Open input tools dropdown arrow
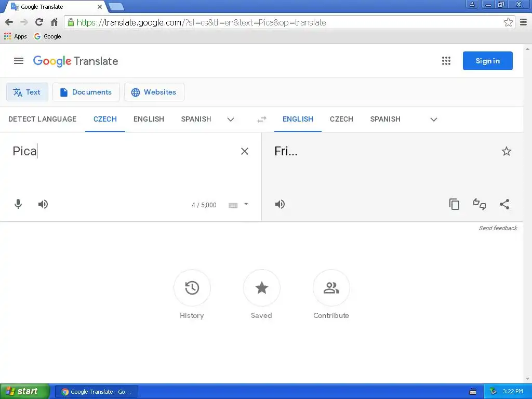 pyautogui.click(x=246, y=204)
